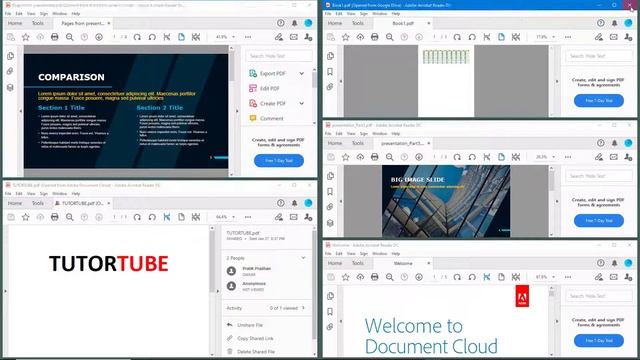Expand the Export PDF chevron
The width and height of the screenshot is (640, 360).
point(302,73)
